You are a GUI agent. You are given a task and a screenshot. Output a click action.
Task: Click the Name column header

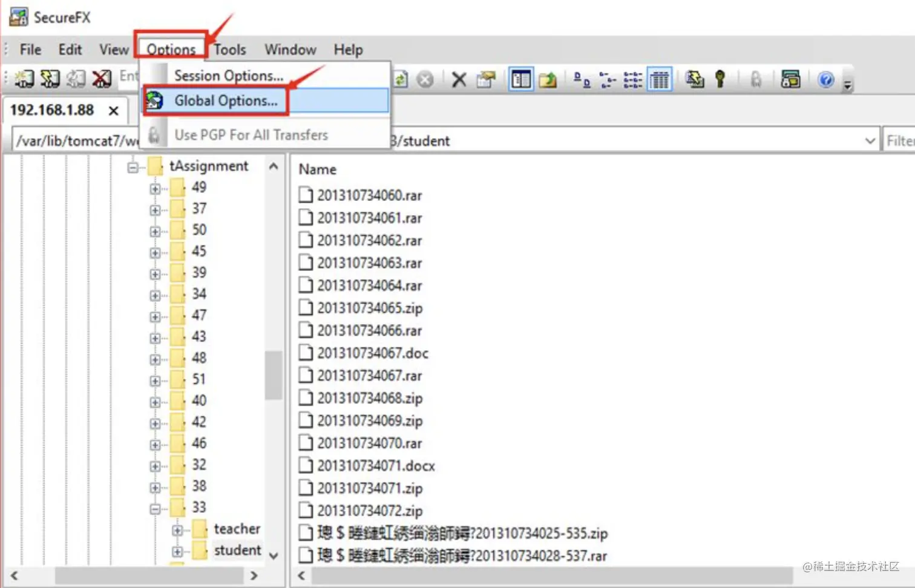pos(318,169)
